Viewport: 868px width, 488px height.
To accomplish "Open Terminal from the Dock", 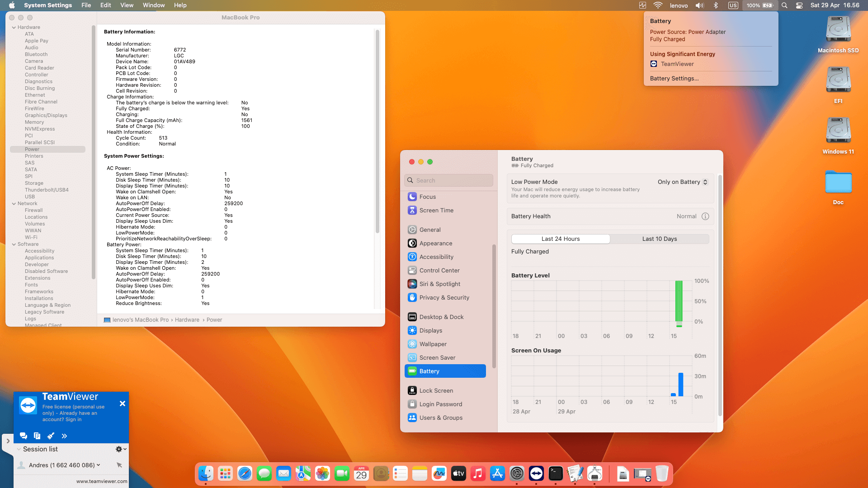I will 556,474.
